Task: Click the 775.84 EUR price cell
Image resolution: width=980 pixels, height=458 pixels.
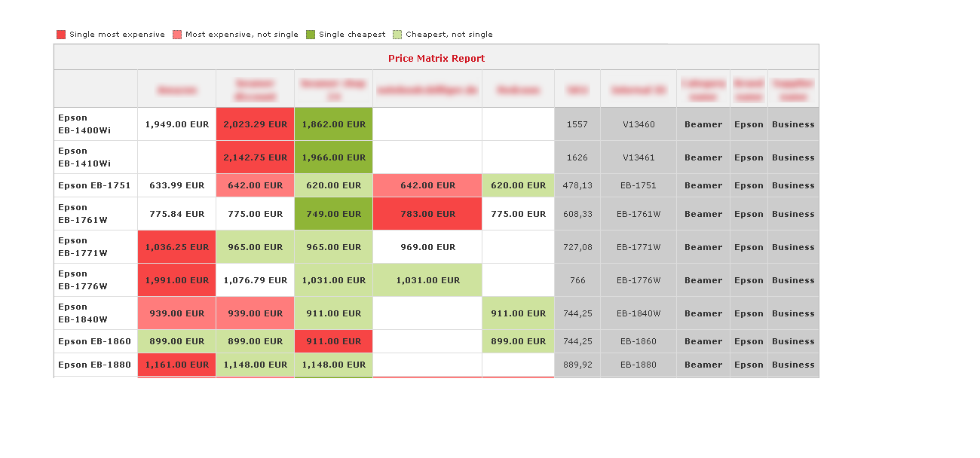Action: 177,214
